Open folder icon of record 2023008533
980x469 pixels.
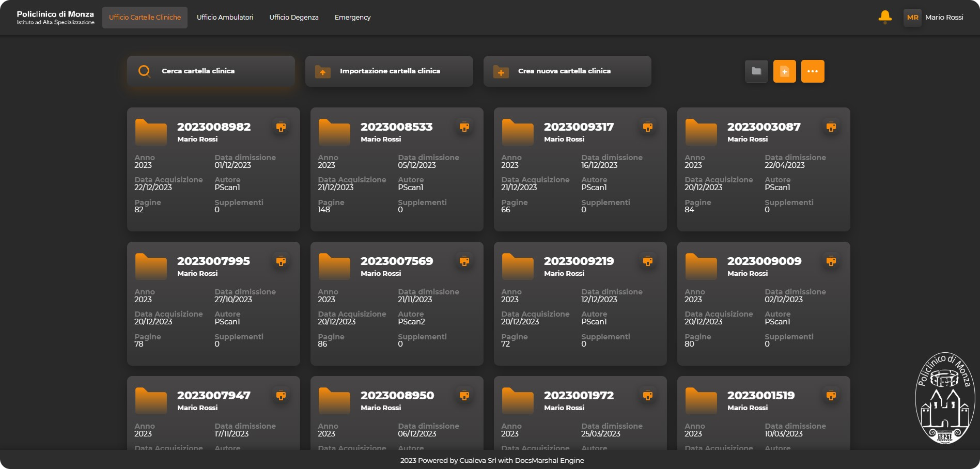click(x=334, y=132)
